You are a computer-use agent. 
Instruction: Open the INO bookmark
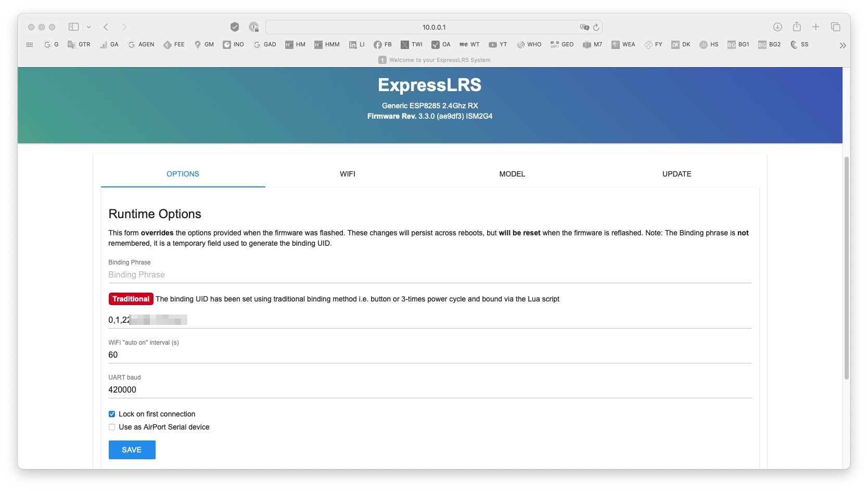pos(233,45)
